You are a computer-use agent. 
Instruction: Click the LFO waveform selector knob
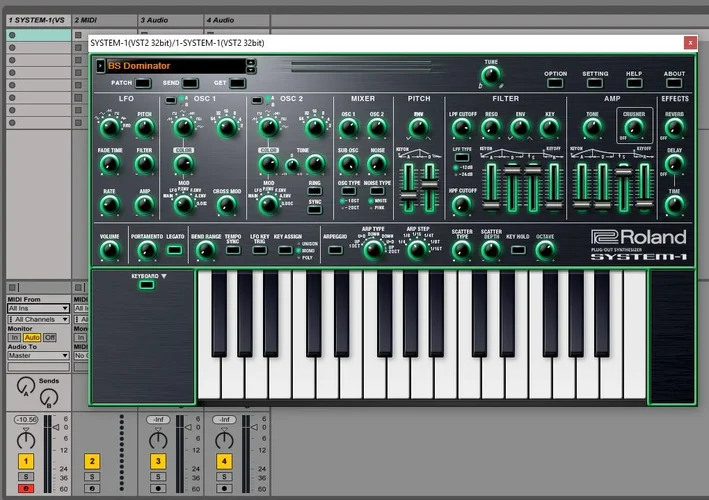(110, 128)
